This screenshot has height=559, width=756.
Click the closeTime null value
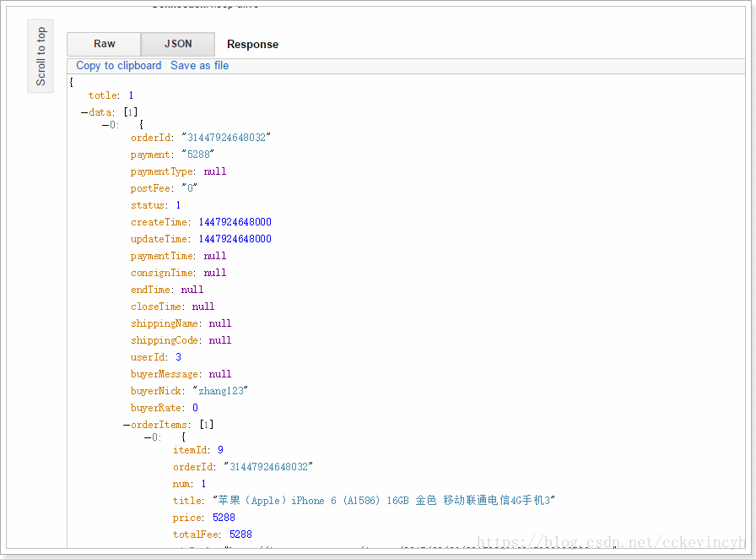203,307
